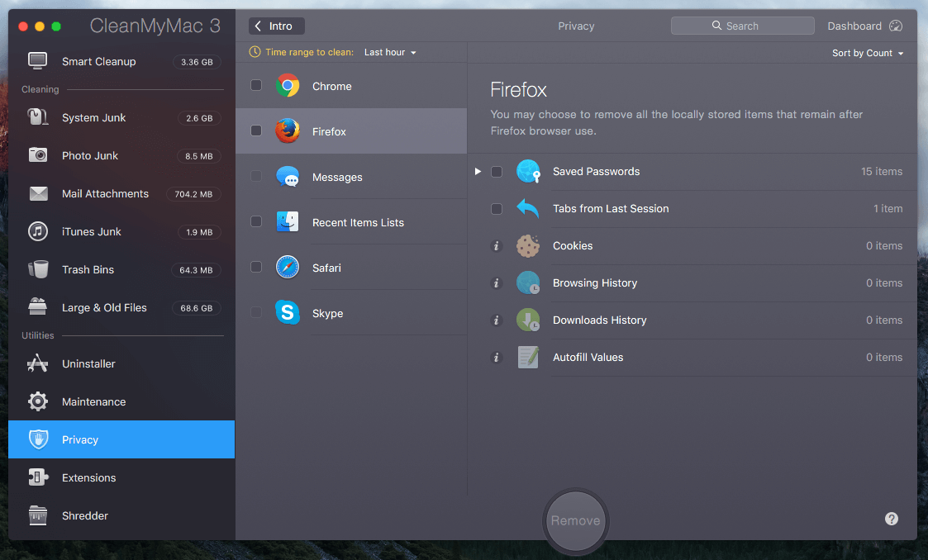Viewport: 928px width, 560px height.
Task: Click the Privacy title text
Action: point(576,26)
